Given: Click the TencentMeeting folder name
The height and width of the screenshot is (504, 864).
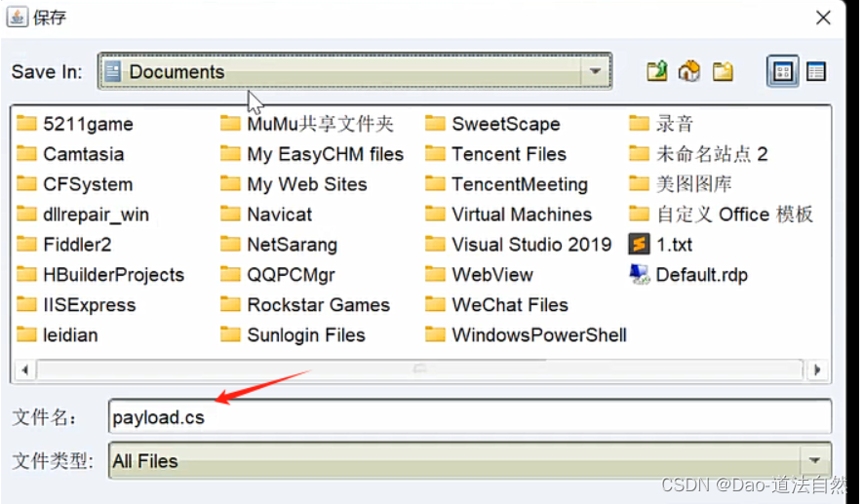Looking at the screenshot, I should tap(520, 184).
